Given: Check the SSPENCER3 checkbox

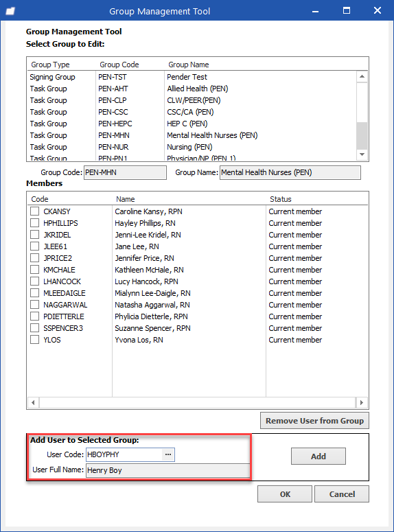Looking at the screenshot, I should tap(34, 328).
